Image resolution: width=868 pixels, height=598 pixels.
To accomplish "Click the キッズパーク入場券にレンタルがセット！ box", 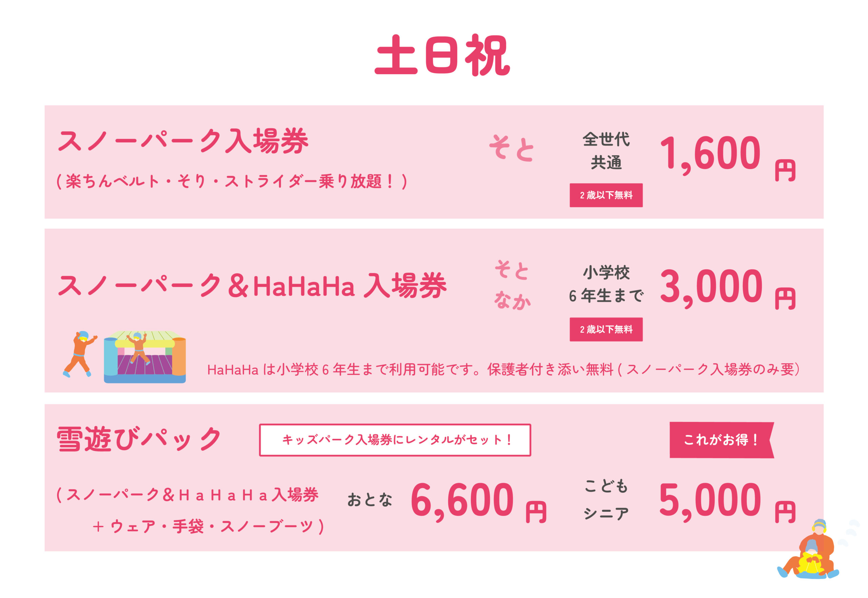I will coord(395,440).
